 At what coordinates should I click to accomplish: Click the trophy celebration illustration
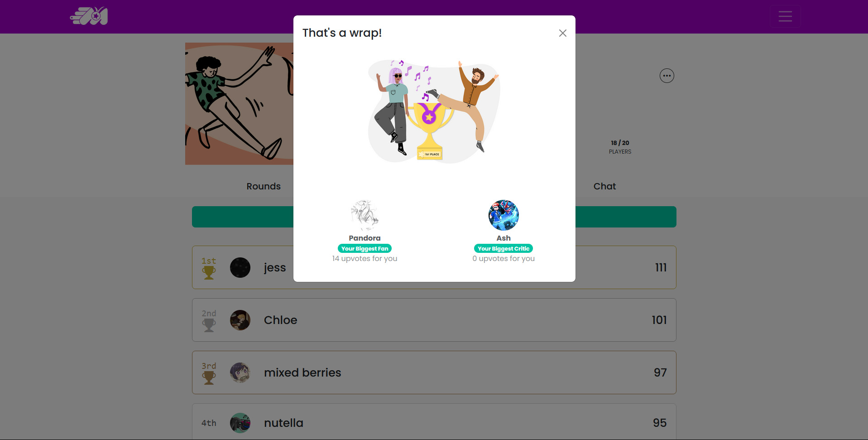434,111
